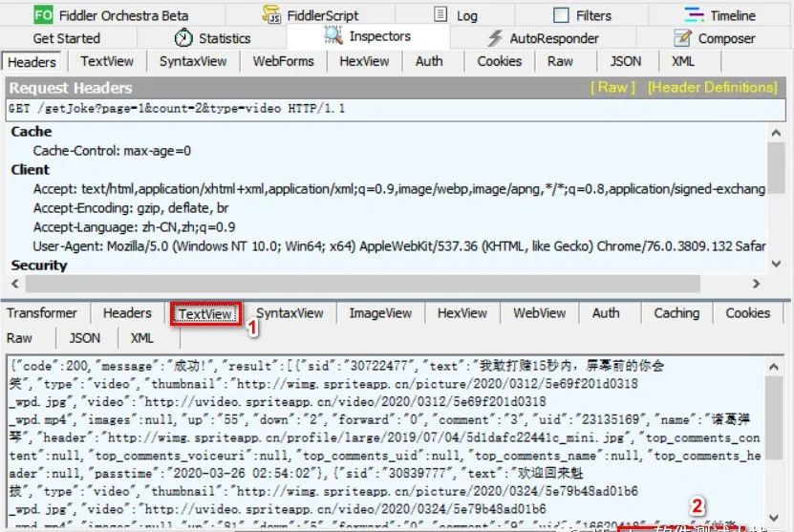Toggle the Filters checkbox

click(561, 15)
